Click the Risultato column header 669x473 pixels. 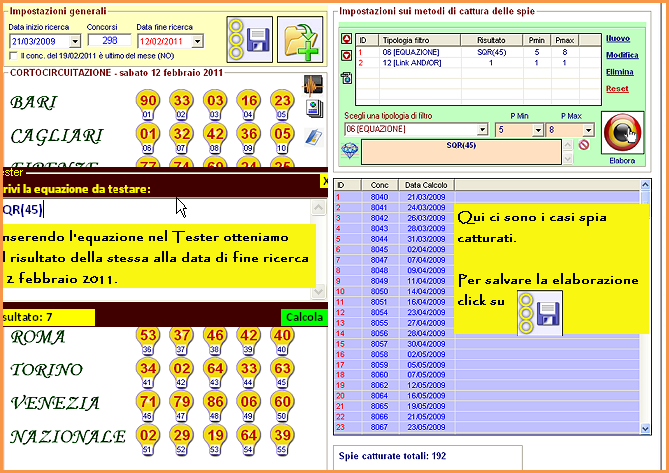492,40
